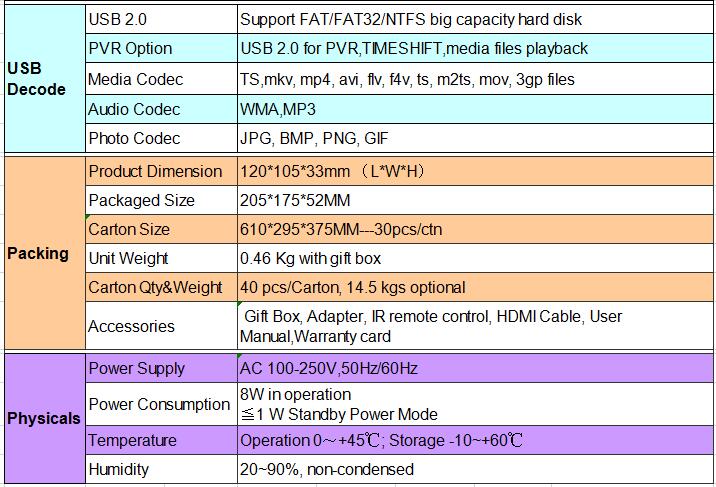Click the Media Codec label cell
Screen dimensions: 716x487
pyautogui.click(x=160, y=79)
